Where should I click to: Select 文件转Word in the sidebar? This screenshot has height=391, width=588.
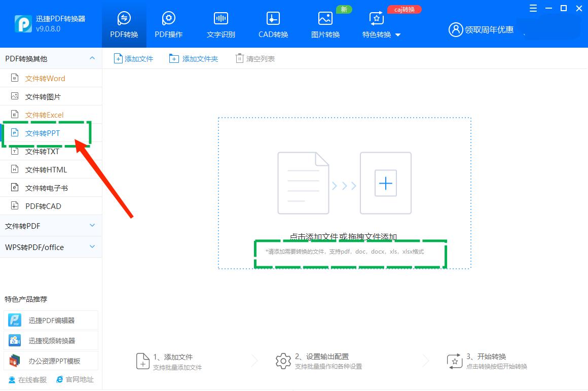(45, 78)
